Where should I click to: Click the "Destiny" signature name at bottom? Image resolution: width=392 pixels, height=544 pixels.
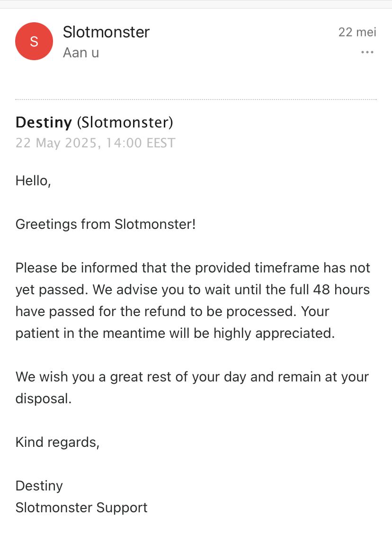click(x=39, y=486)
